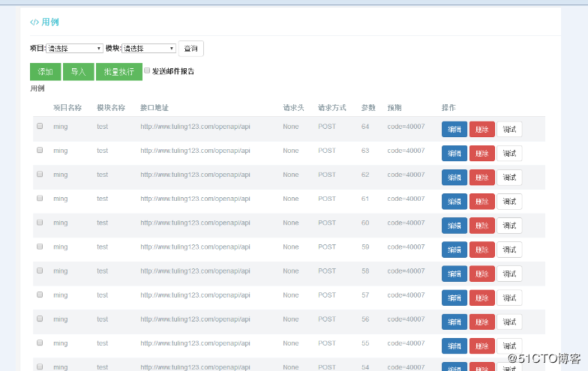
Task: Click the code icon beside 用例 title
Action: [34, 22]
